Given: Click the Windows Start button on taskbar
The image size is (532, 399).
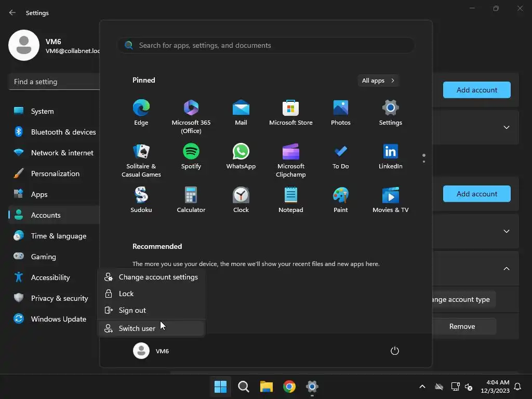Looking at the screenshot, I should pos(220,387).
